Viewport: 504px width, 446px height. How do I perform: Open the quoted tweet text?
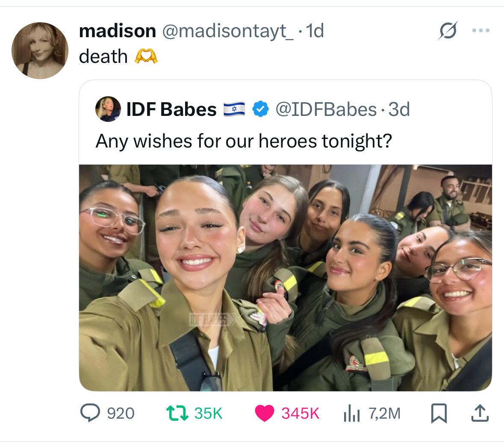pos(244,141)
